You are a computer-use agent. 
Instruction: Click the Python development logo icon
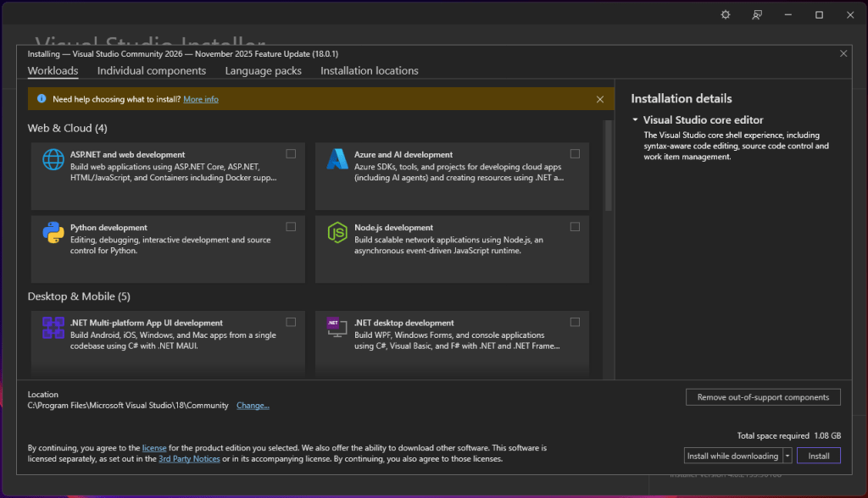coord(53,233)
